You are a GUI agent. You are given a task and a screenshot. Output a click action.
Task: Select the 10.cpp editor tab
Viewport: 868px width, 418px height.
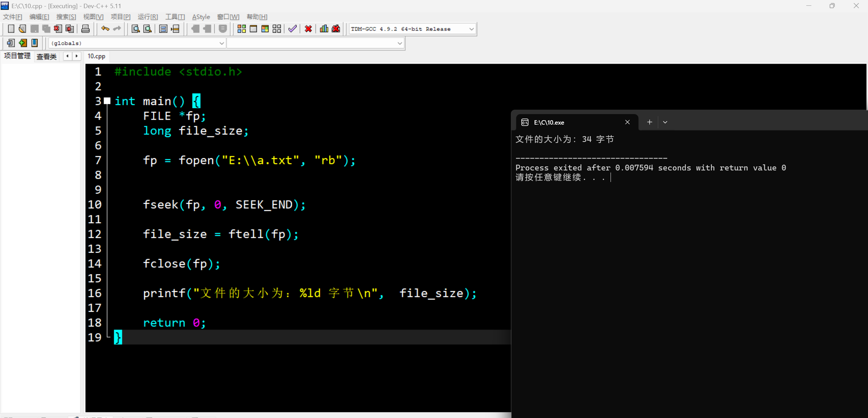coord(96,56)
